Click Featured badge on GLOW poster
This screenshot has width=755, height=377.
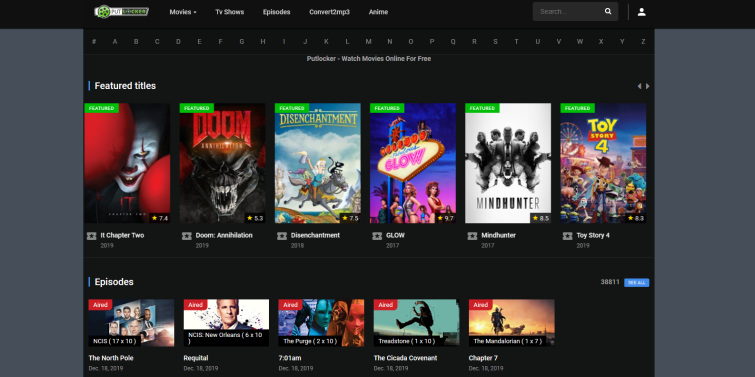tap(387, 108)
